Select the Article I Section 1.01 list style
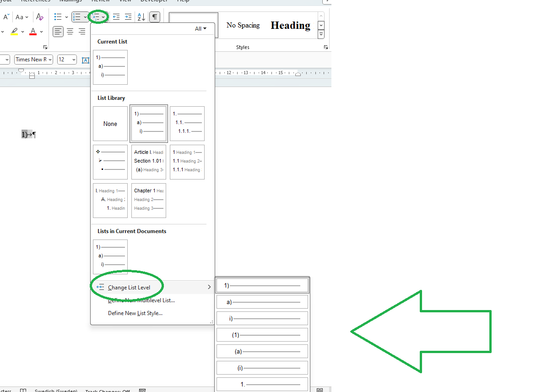The height and width of the screenshot is (392, 558). pyautogui.click(x=148, y=162)
